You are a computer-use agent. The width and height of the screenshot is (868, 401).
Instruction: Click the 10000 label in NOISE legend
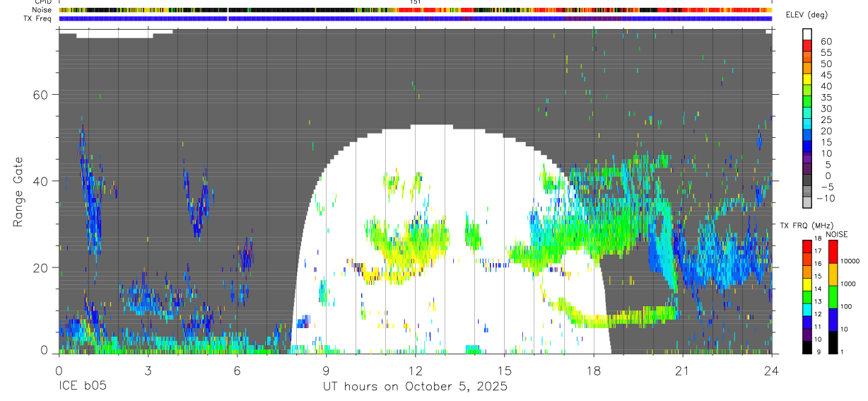click(850, 261)
